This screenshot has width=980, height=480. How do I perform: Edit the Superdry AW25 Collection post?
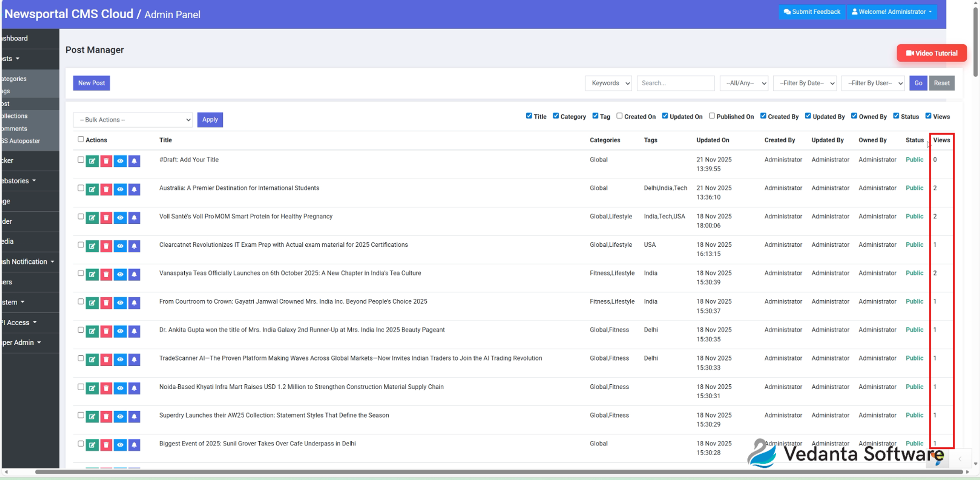tap(92, 416)
